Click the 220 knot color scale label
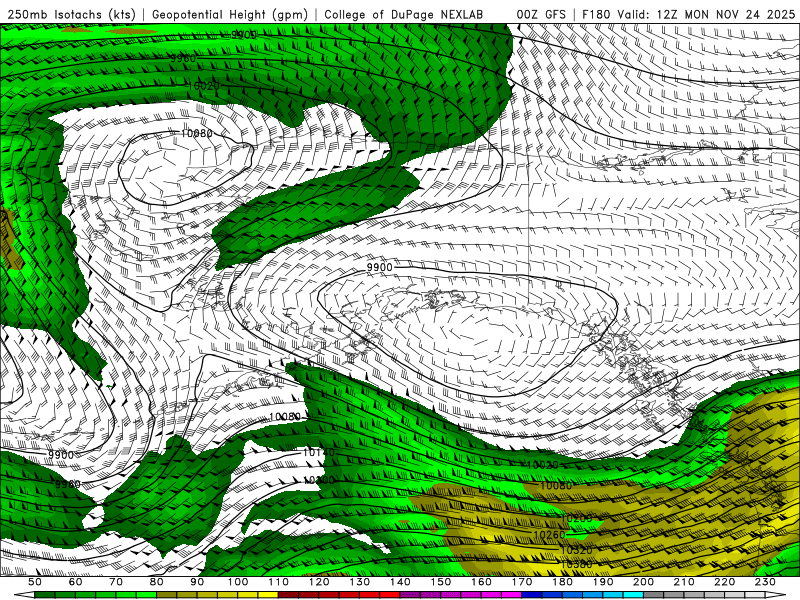Viewport: 800px width, 600px height. (x=724, y=582)
